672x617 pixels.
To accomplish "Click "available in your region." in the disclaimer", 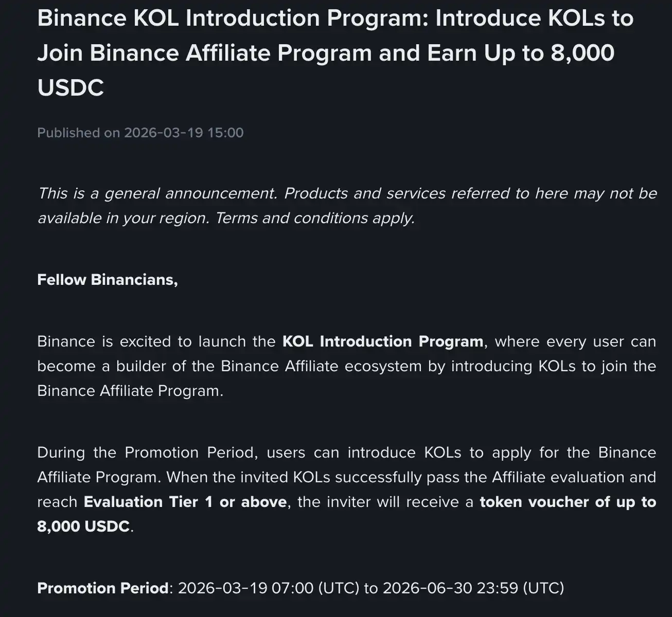I will (123, 218).
